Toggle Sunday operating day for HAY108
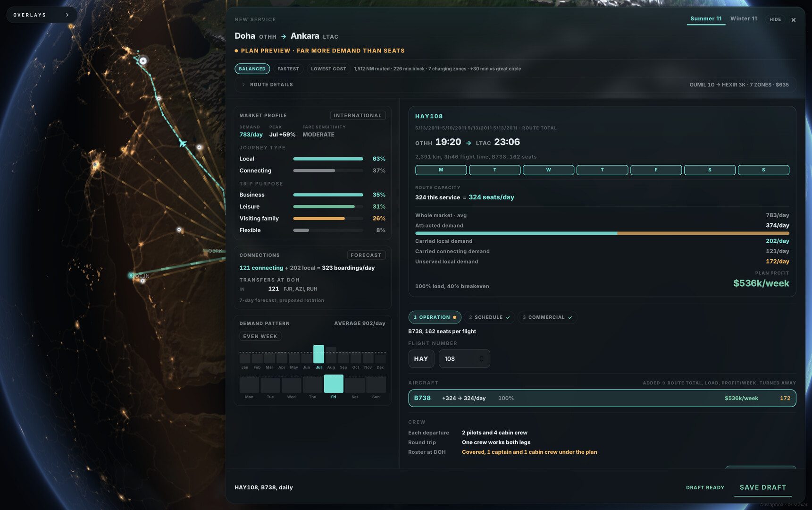 [763, 170]
